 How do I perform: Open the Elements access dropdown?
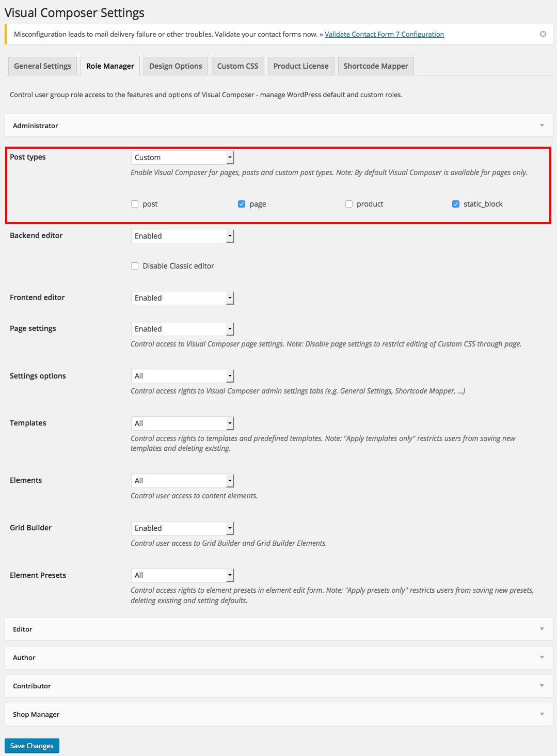[182, 481]
